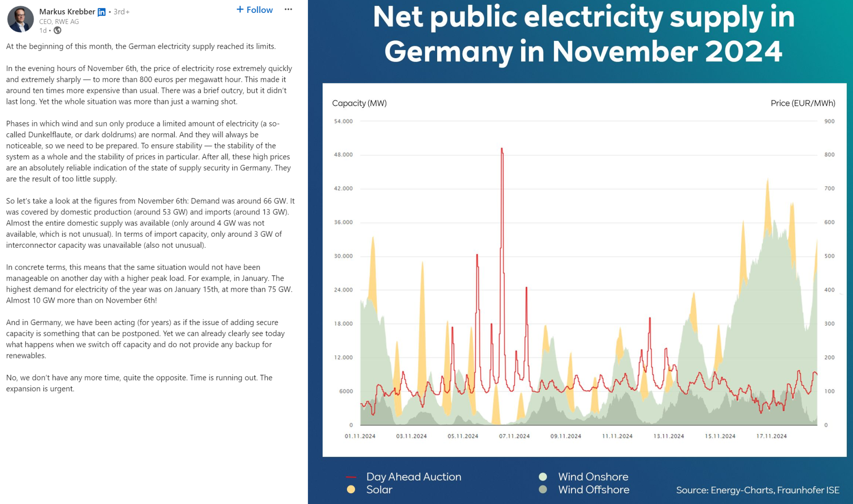The image size is (853, 504).
Task: Click the Day Ahead Auction legend label
Action: pyautogui.click(x=414, y=477)
